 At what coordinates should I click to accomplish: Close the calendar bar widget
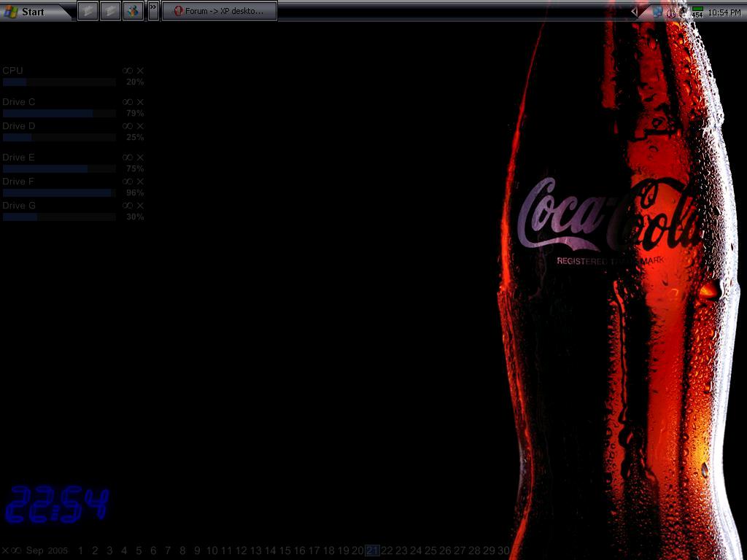tap(6, 551)
